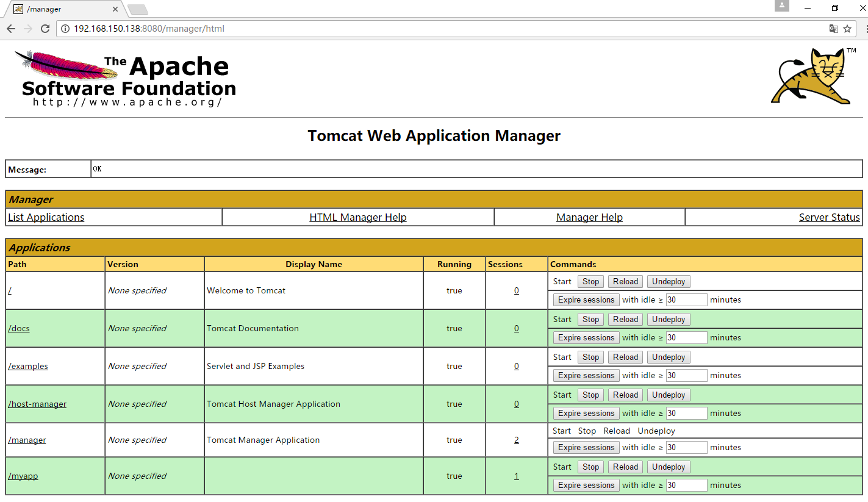Click idle minutes field for / root app
Viewport: 868px width, 502px height.
686,299
